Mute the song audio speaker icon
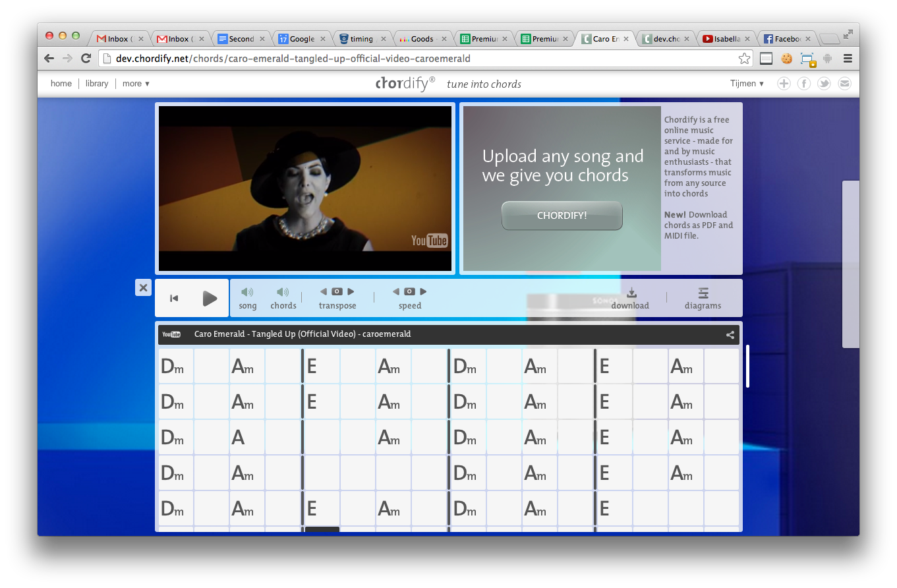Image resolution: width=897 pixels, height=588 pixels. tap(247, 291)
